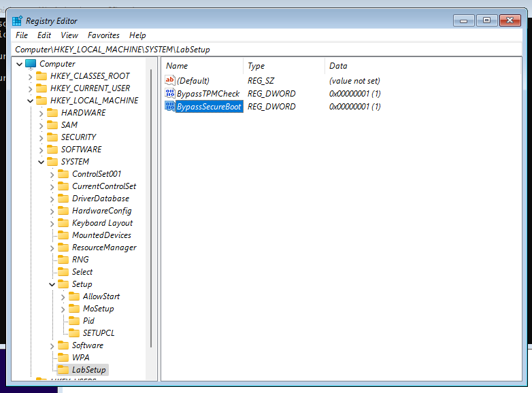Screen dimensions: 532x393
Task: Click the SECURITY folder icon
Action: click(52, 137)
